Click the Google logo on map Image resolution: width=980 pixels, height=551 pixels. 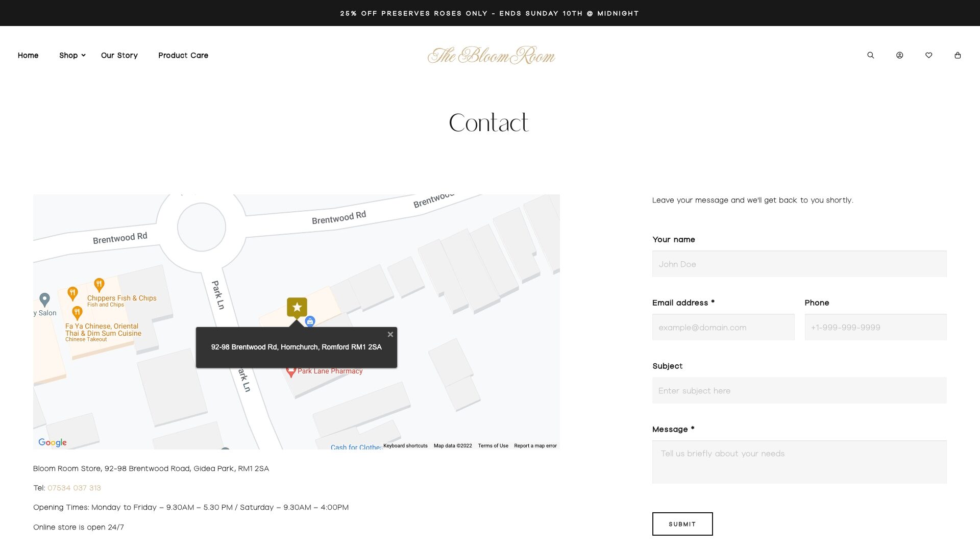53,442
